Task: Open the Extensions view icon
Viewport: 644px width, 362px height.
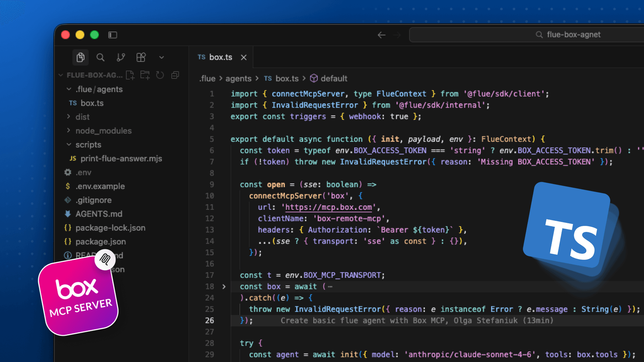Action: pos(141,57)
